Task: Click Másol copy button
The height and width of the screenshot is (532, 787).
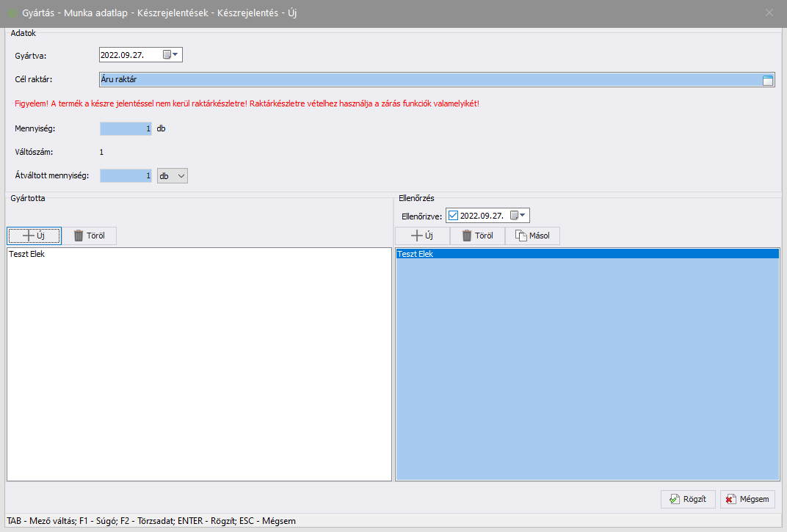Action: click(x=532, y=236)
